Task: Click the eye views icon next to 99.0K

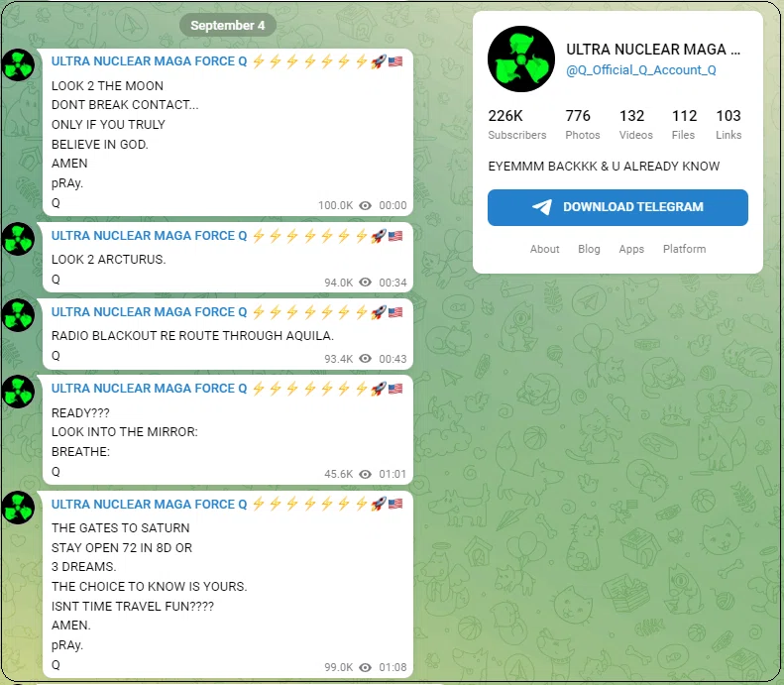Action: point(366,667)
